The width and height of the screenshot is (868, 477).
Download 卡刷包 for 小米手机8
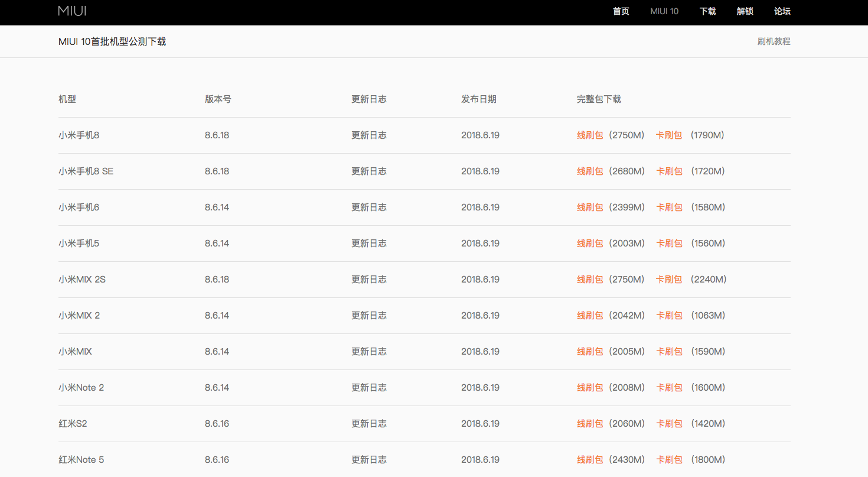(669, 135)
